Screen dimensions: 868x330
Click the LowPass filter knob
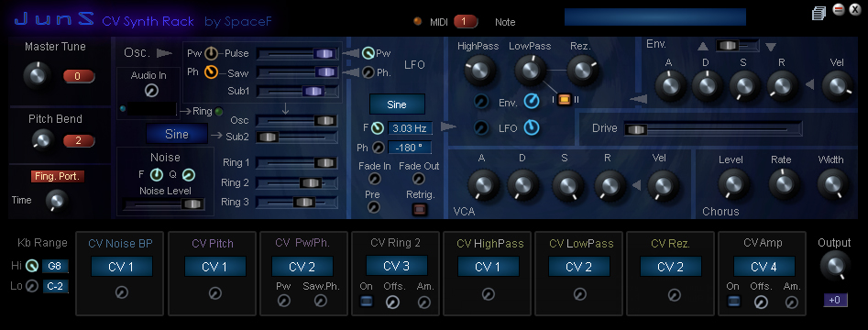click(530, 71)
